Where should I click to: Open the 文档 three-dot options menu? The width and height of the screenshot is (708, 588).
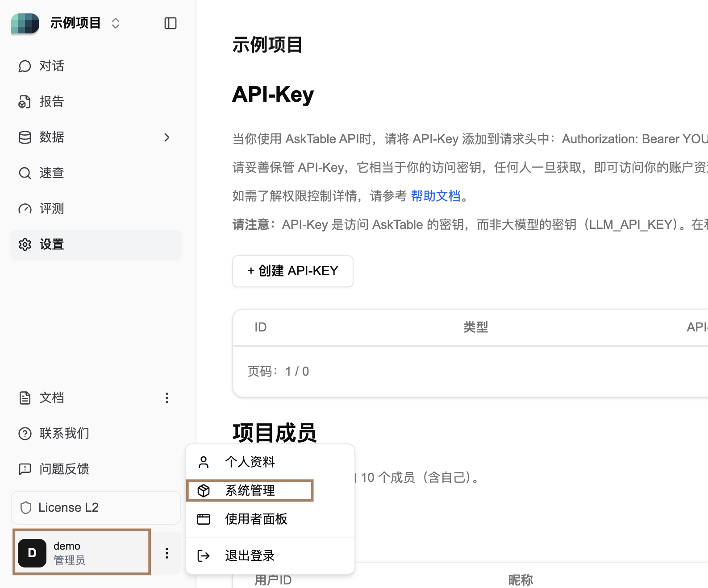tap(167, 398)
